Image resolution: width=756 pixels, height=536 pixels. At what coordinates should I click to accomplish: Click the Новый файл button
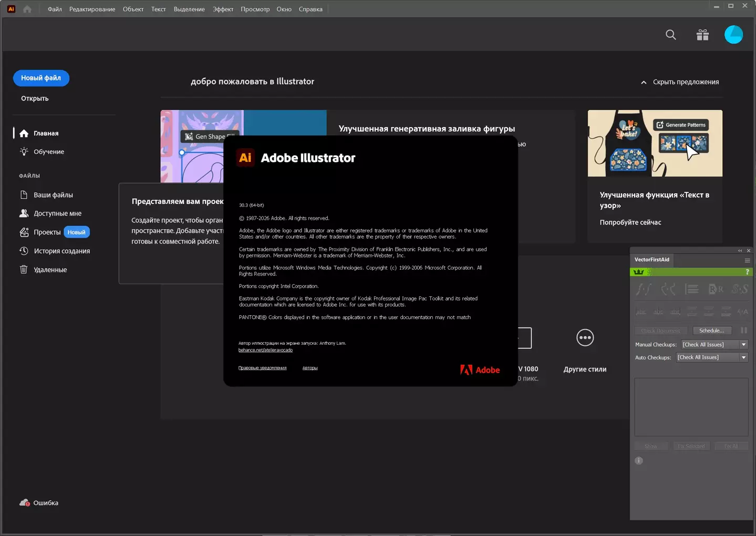[x=41, y=78]
